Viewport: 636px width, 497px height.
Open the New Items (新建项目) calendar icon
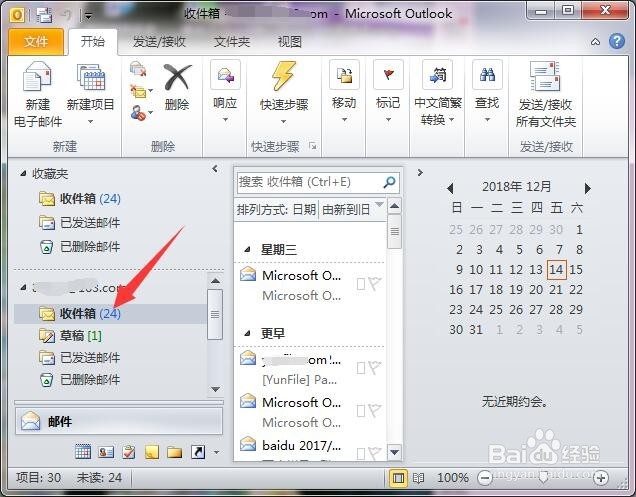[x=91, y=76]
